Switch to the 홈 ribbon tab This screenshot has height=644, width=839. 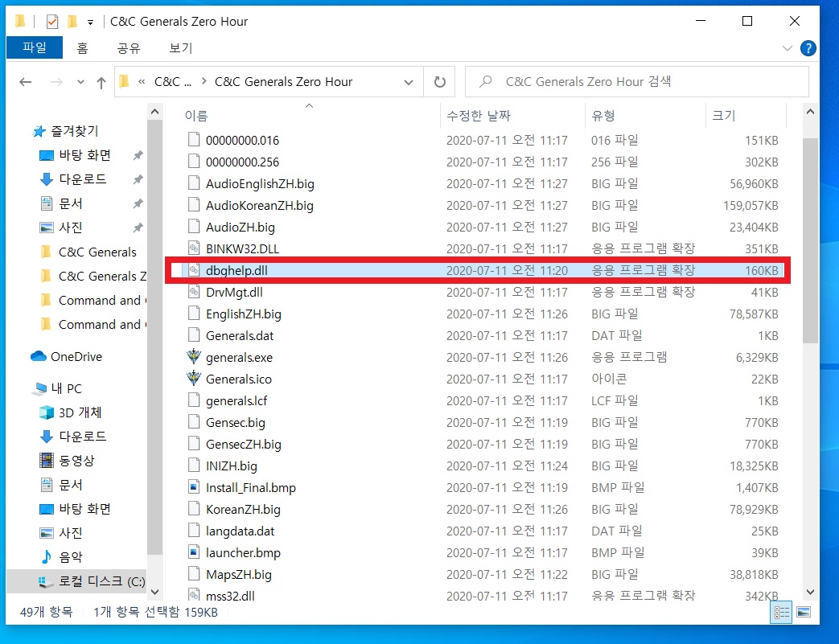(x=82, y=48)
